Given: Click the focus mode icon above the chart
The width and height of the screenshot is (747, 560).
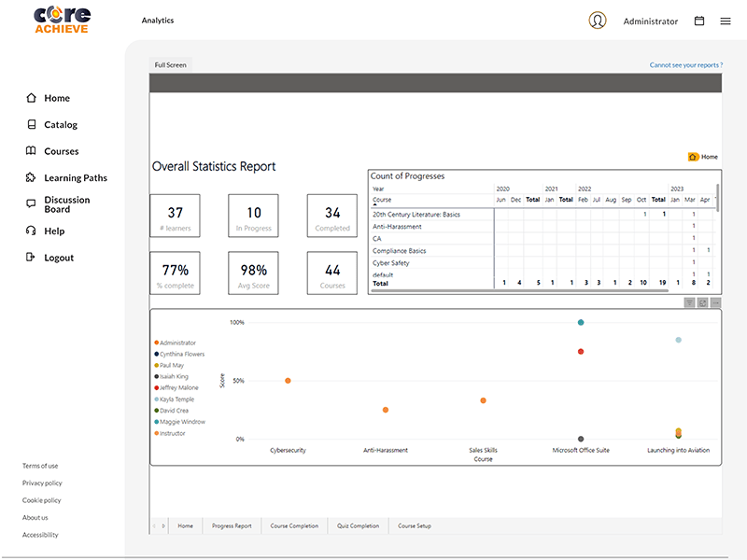Looking at the screenshot, I should click(702, 302).
